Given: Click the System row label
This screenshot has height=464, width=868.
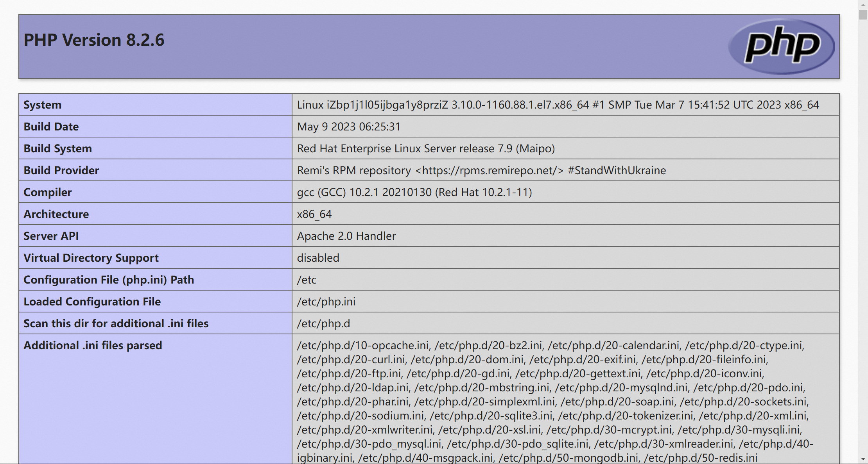Looking at the screenshot, I should pyautogui.click(x=42, y=105).
